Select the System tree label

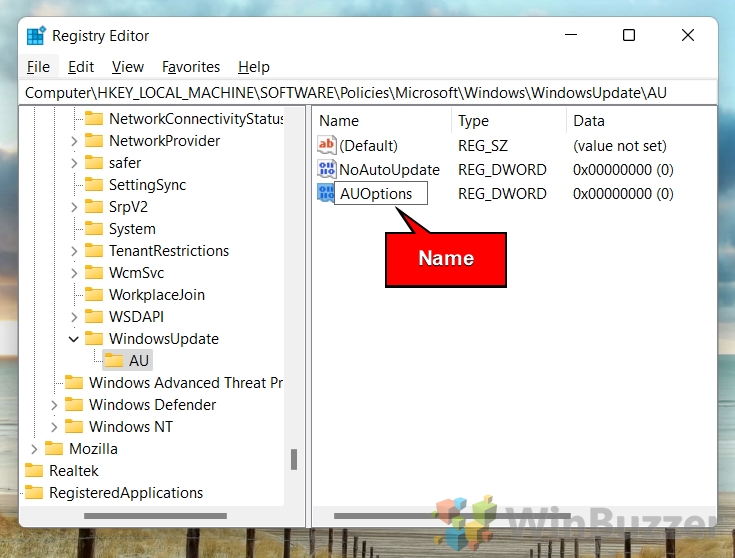132,229
